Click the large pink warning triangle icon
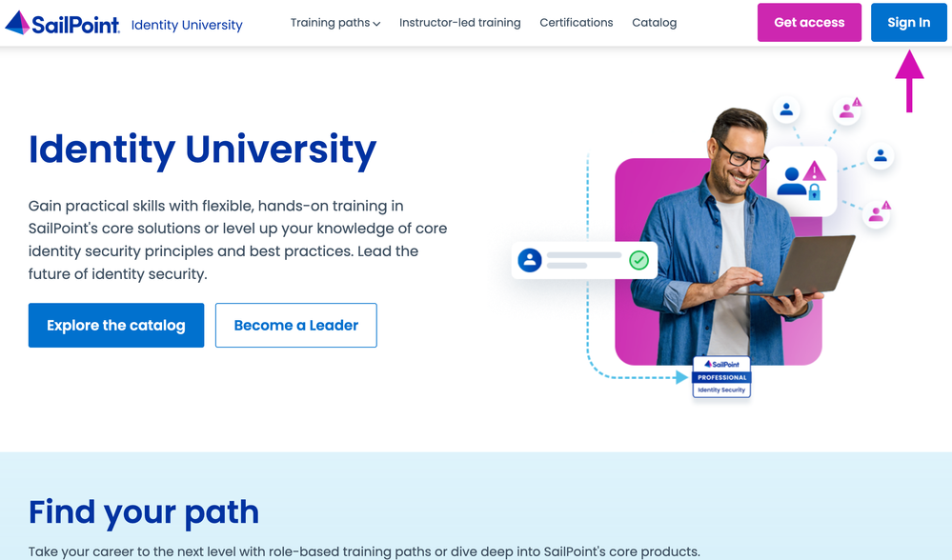This screenshot has height=560, width=952. [x=814, y=171]
